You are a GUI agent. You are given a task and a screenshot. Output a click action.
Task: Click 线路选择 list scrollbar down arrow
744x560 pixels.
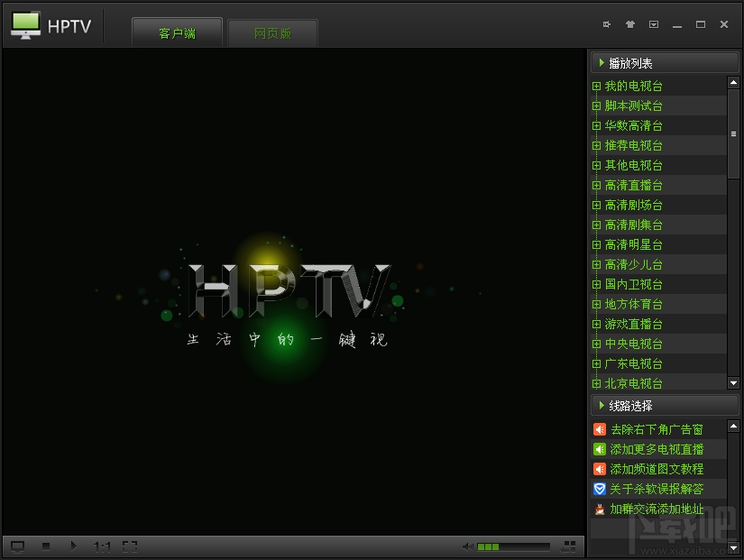click(x=733, y=547)
